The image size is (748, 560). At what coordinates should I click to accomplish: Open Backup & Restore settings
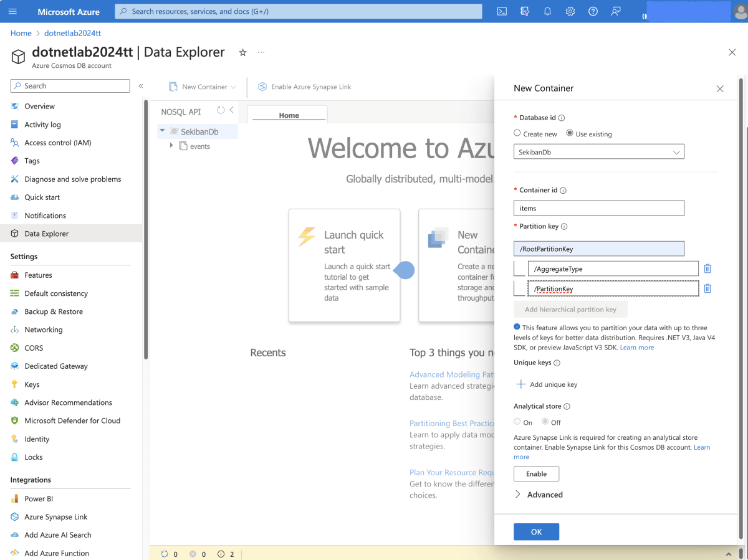(x=53, y=311)
